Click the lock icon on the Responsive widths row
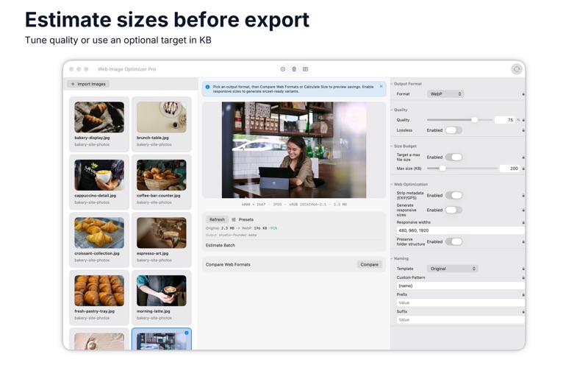The height and width of the screenshot is (368, 588). click(523, 222)
